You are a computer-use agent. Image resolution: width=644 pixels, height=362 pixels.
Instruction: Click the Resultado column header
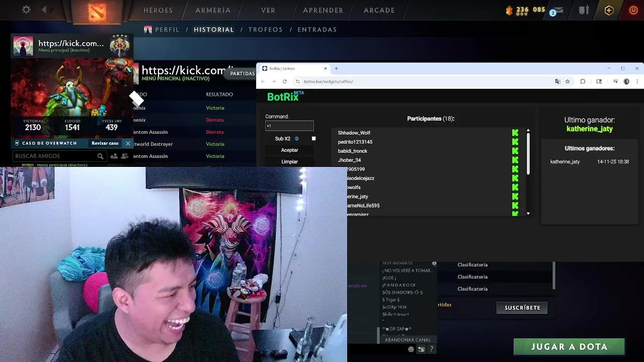coord(219,95)
